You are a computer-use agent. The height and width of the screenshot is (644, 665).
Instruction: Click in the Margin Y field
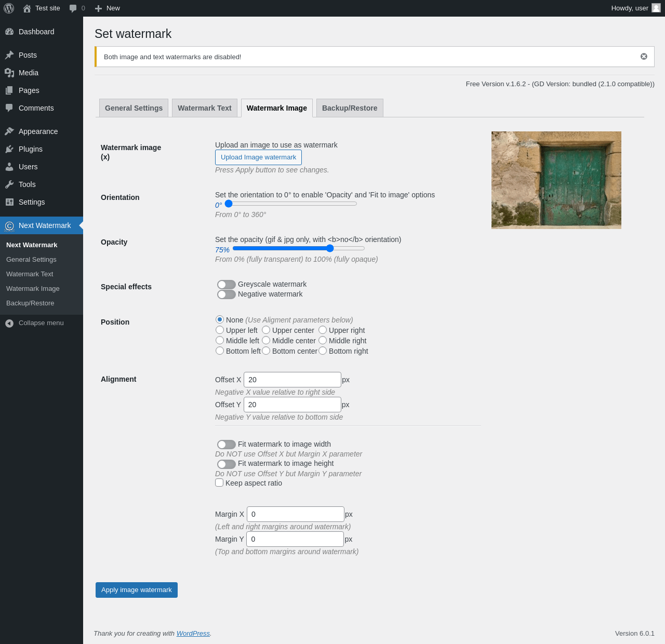(x=295, y=539)
